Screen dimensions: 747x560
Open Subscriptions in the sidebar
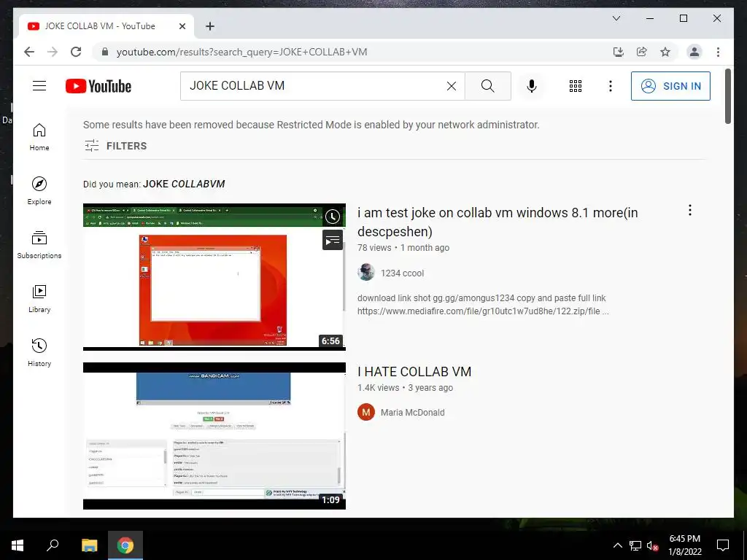tap(39, 245)
